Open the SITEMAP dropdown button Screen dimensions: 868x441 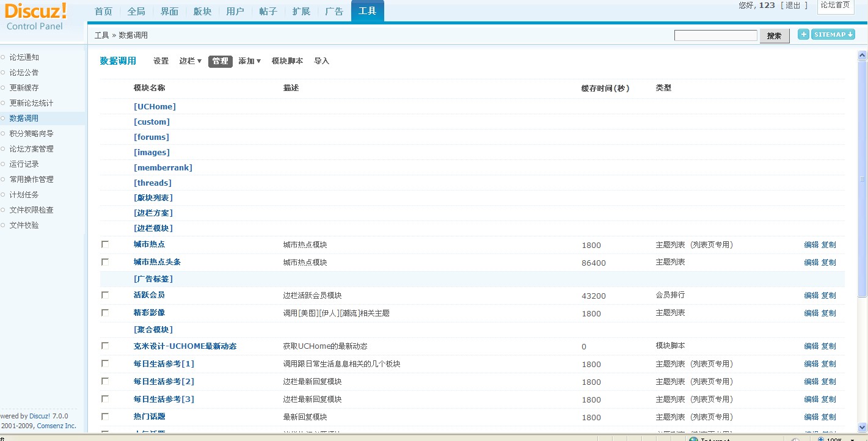click(833, 34)
